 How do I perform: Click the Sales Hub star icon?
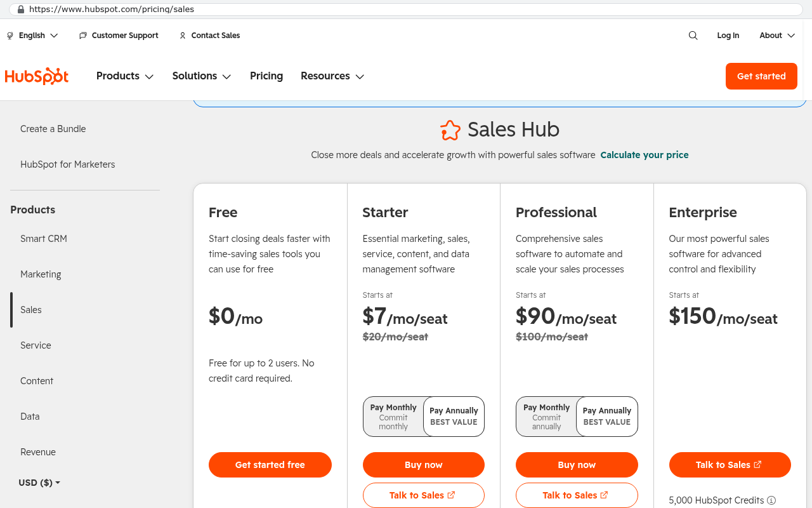click(x=450, y=130)
